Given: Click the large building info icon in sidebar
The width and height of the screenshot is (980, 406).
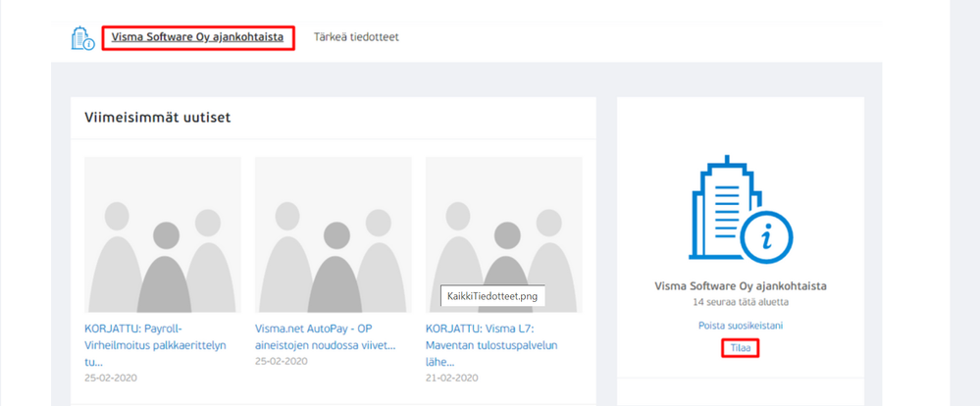Looking at the screenshot, I should (x=741, y=211).
